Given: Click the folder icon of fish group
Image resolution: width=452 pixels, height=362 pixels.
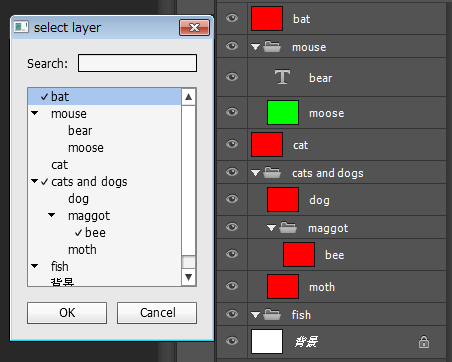Looking at the screenshot, I should 272,314.
